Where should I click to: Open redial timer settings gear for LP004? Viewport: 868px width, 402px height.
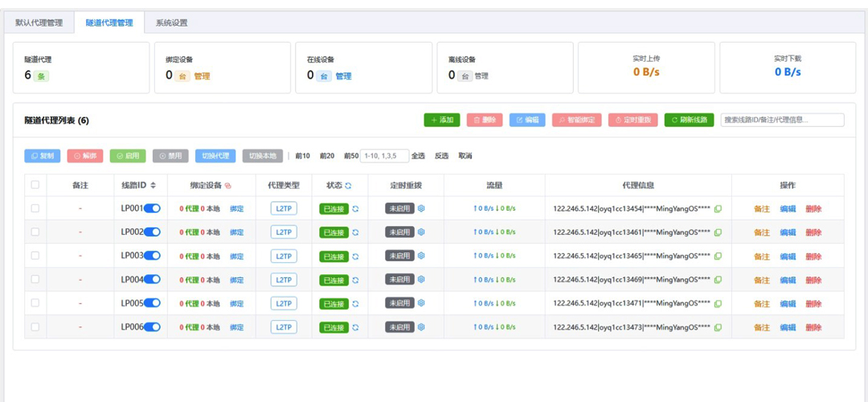point(420,279)
